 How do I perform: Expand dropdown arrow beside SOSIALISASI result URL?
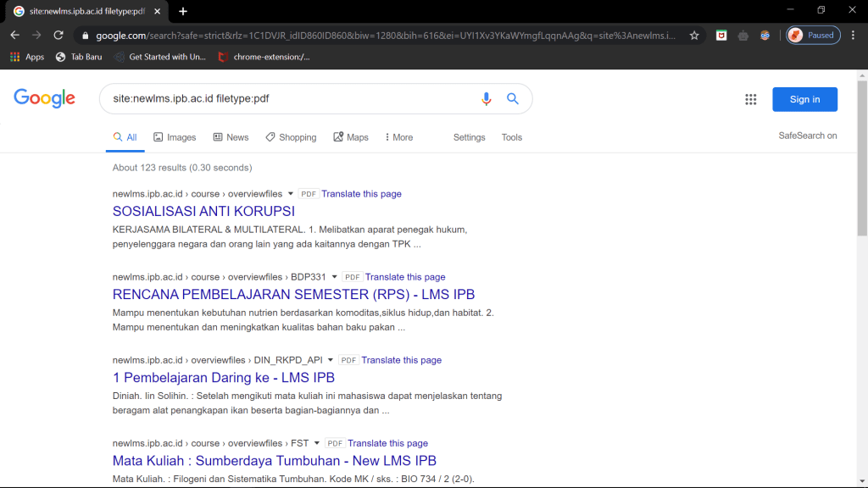291,194
